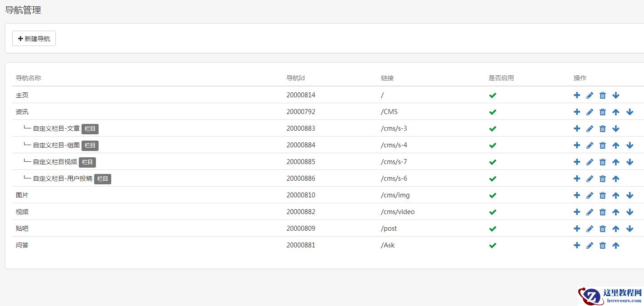This screenshot has height=306, width=644.
Task: Click the /cms/video link cell
Action: pyautogui.click(x=398, y=212)
